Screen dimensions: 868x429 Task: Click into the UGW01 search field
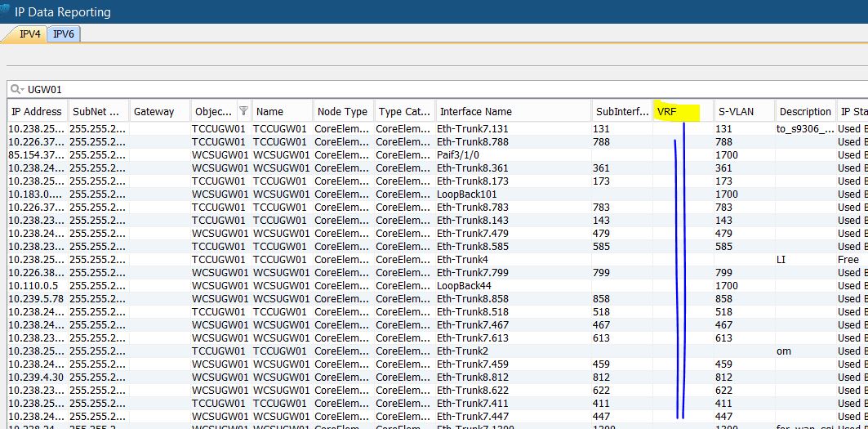pyautogui.click(x=408, y=89)
